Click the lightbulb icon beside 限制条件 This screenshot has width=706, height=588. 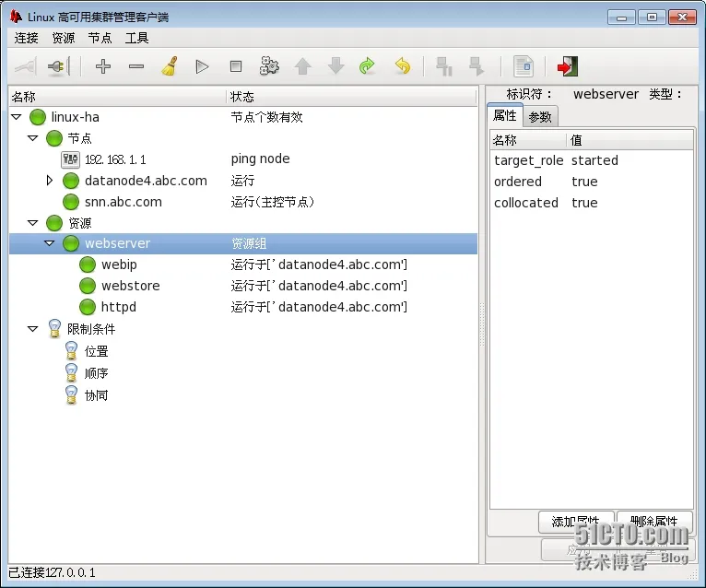pos(54,329)
